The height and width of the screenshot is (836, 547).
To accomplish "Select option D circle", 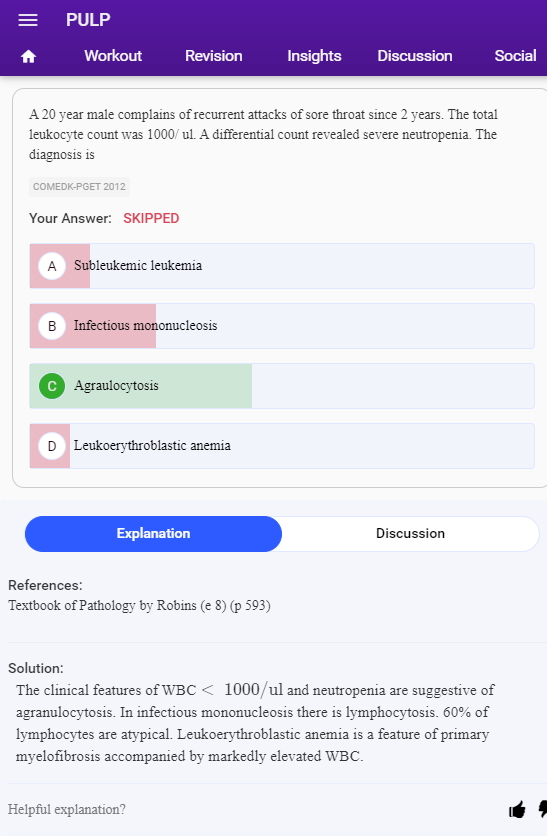I will (x=52, y=446).
